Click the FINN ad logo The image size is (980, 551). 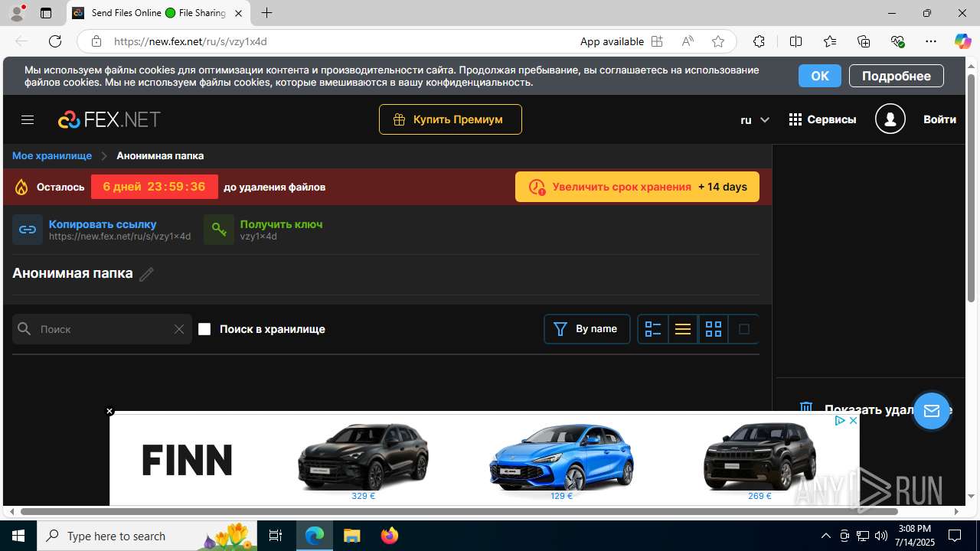pyautogui.click(x=187, y=460)
